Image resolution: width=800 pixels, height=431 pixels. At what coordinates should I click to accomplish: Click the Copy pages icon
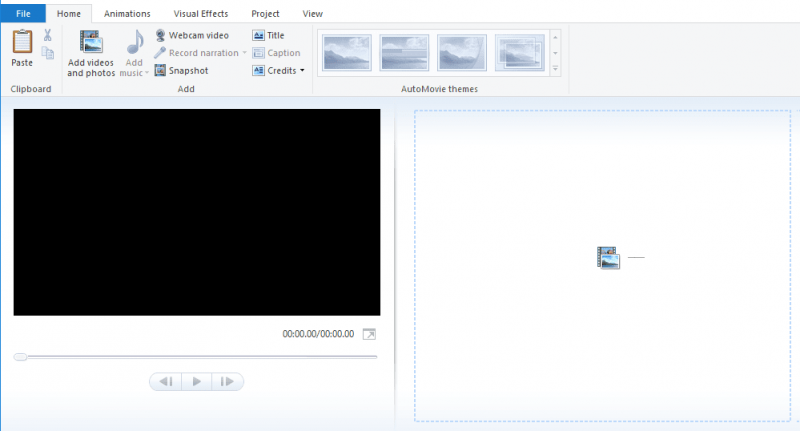click(x=47, y=53)
